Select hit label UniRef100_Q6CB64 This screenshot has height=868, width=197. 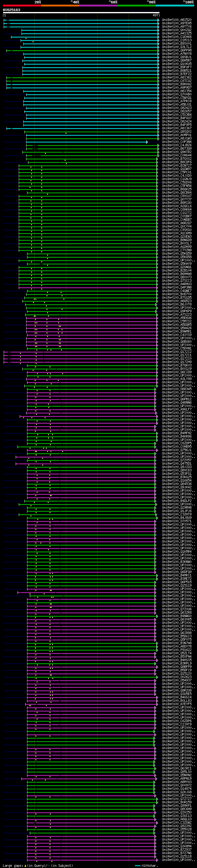(x=177, y=192)
